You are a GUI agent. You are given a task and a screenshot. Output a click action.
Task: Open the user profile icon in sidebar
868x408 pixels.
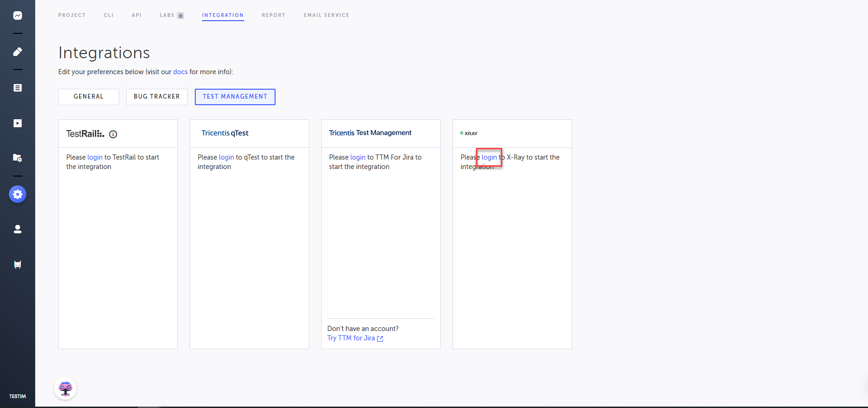(17, 229)
